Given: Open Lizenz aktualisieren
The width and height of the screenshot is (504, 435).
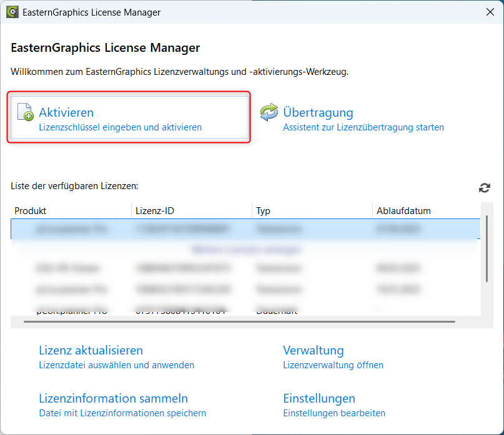Looking at the screenshot, I should click(91, 351).
